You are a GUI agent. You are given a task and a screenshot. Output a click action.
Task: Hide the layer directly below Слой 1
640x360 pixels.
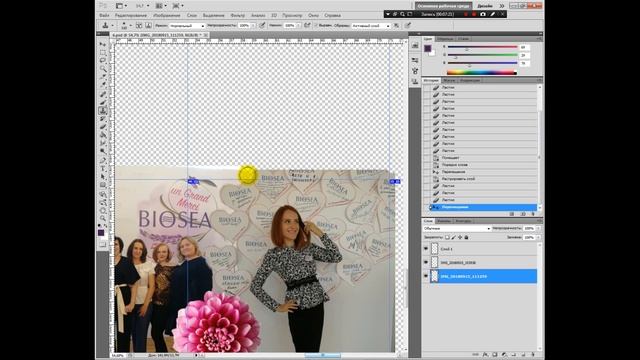426,262
